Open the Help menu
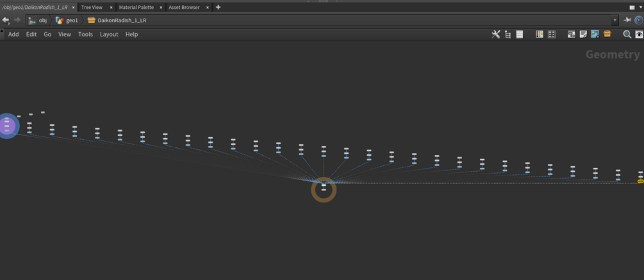The width and height of the screenshot is (644, 280). (132, 35)
